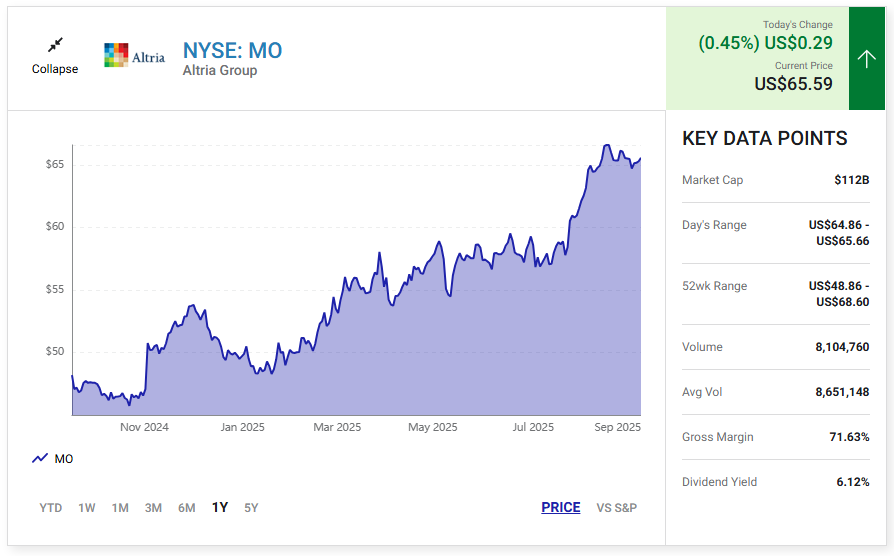Image resolution: width=894 pixels, height=556 pixels.
Task: Click the Dividend Yield label
Action: [720, 482]
